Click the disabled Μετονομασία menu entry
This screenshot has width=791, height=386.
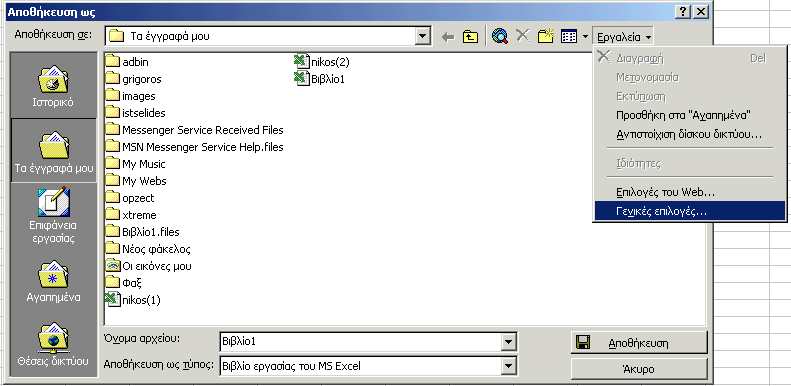point(690,77)
